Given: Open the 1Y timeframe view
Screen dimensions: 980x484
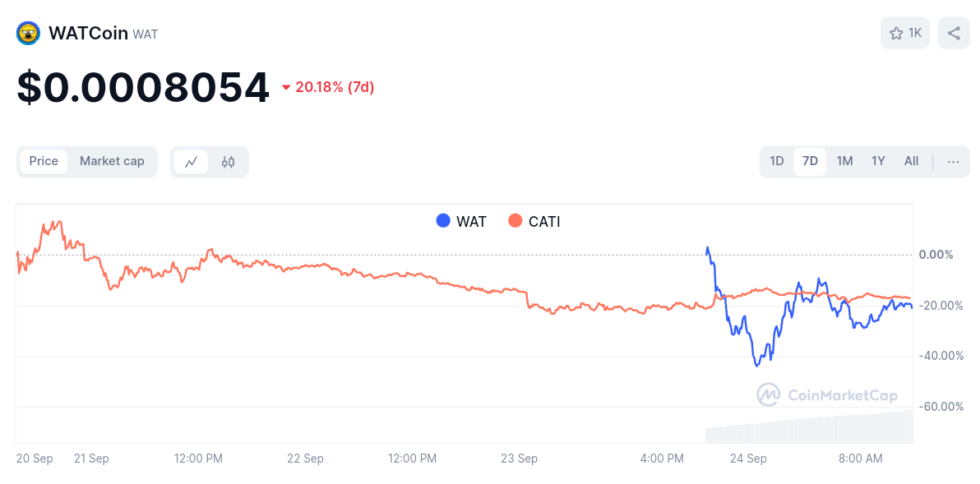Looking at the screenshot, I should click(878, 162).
